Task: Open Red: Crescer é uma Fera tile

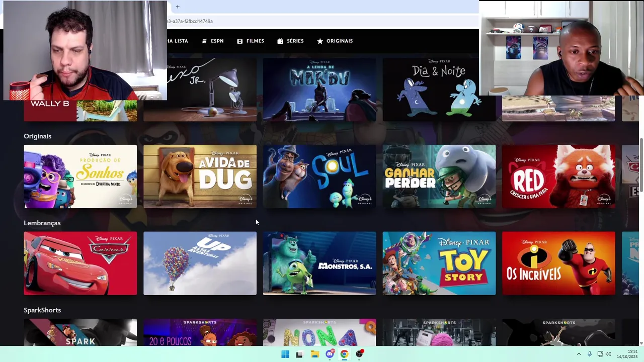Action: pyautogui.click(x=558, y=176)
